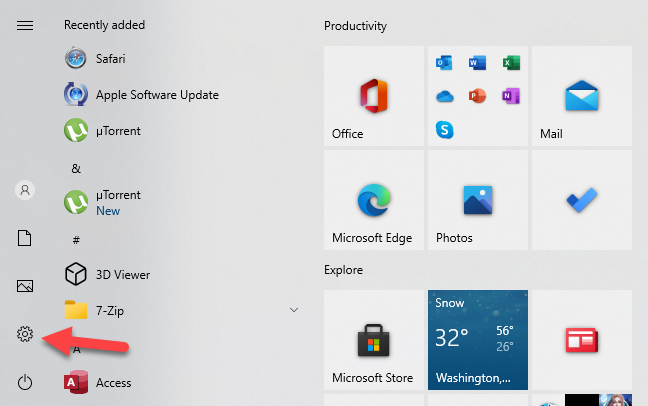Image resolution: width=648 pixels, height=406 pixels.
Task: Launch Safari from Recently added
Action: pos(110,59)
